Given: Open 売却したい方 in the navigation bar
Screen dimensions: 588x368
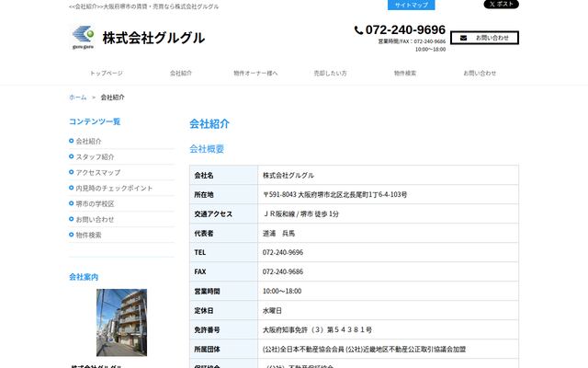Looking at the screenshot, I should coord(331,74).
